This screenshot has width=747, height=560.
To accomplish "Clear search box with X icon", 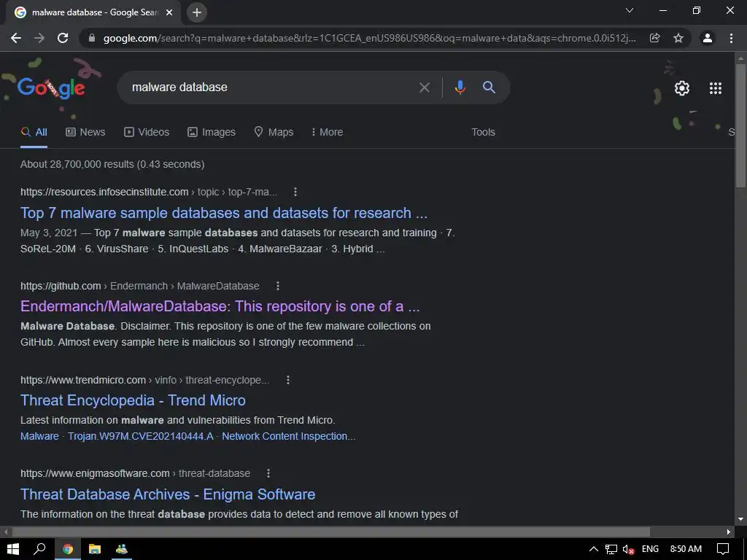I will 424,87.
